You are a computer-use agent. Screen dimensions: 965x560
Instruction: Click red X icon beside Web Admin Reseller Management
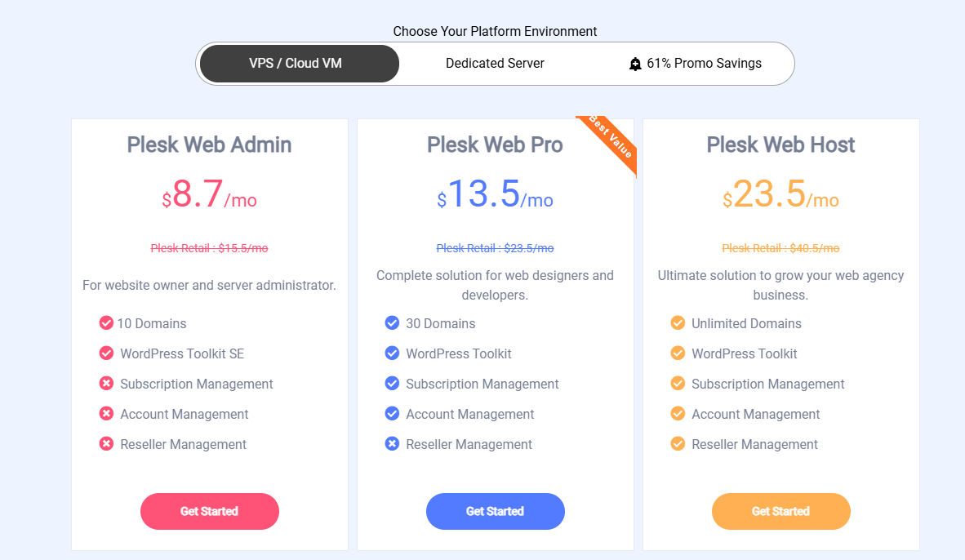coord(106,444)
